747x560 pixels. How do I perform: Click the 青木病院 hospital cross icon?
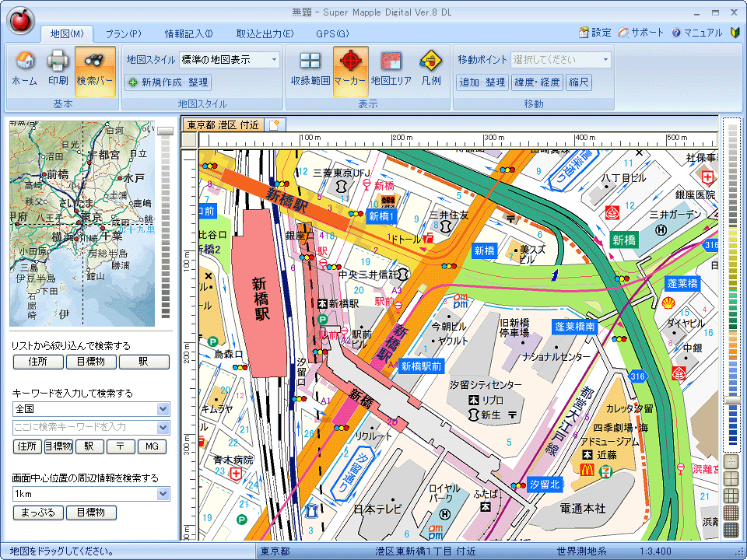coord(236,474)
